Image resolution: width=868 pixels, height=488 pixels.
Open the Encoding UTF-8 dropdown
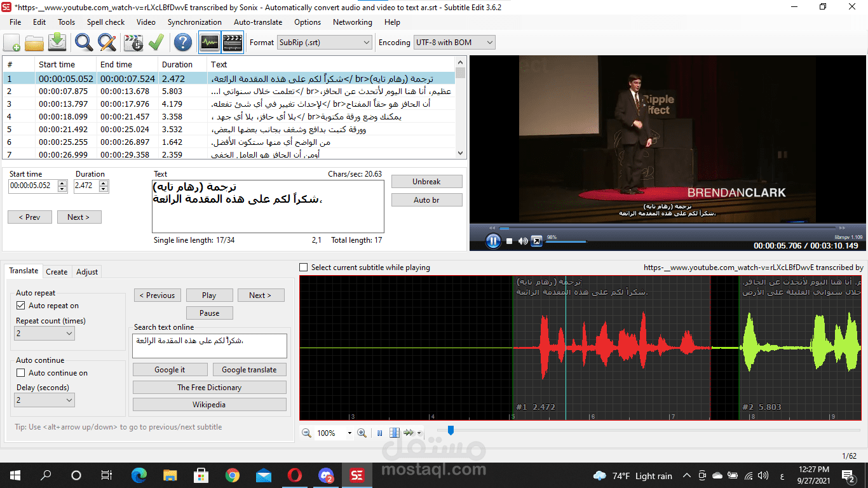point(454,43)
